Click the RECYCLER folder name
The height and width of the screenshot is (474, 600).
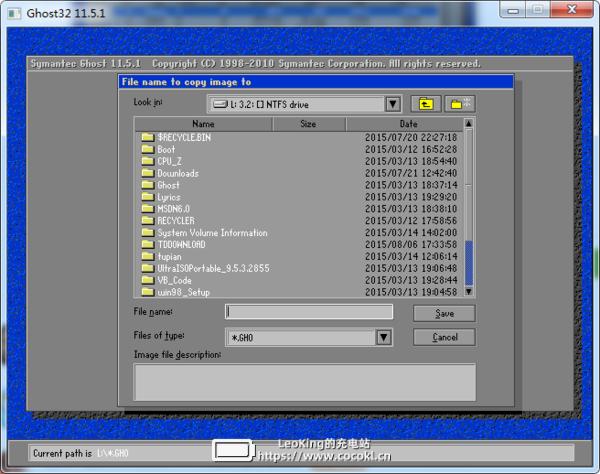click(176, 221)
